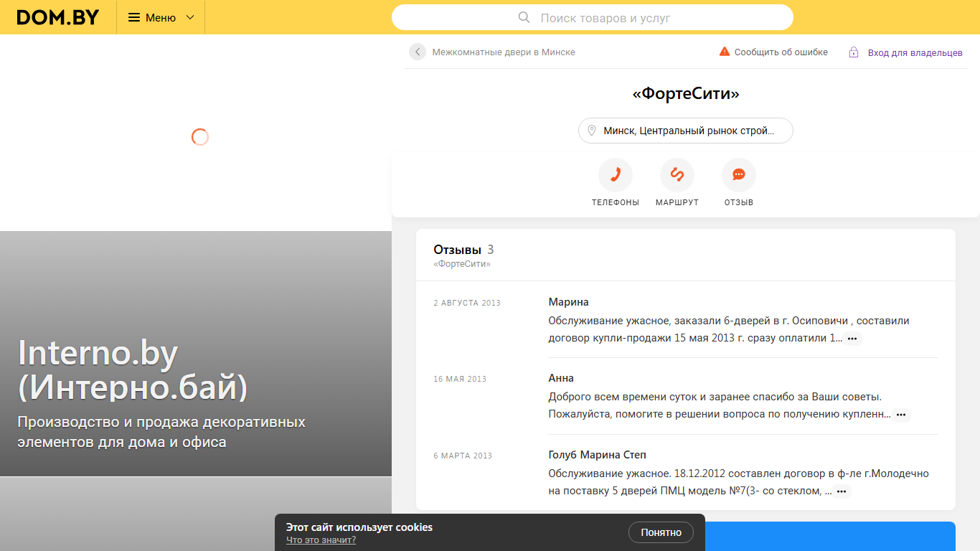Click the date 16 мая 2013
The width and height of the screenshot is (980, 551).
(460, 379)
